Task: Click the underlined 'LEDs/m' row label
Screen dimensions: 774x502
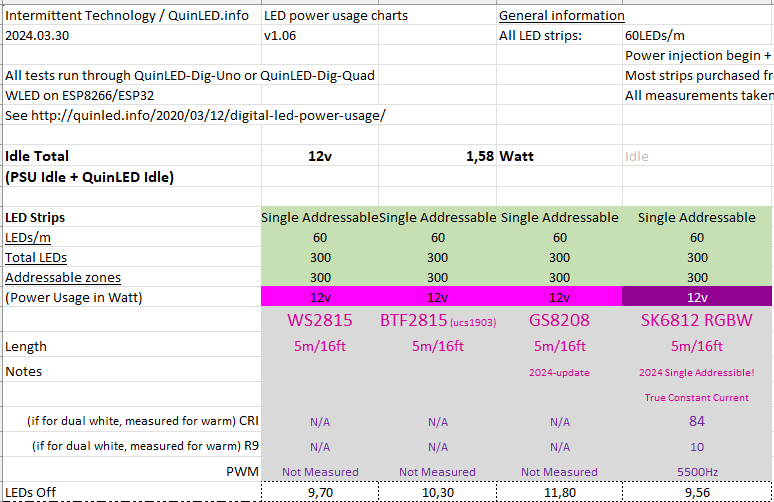Action: click(x=28, y=237)
